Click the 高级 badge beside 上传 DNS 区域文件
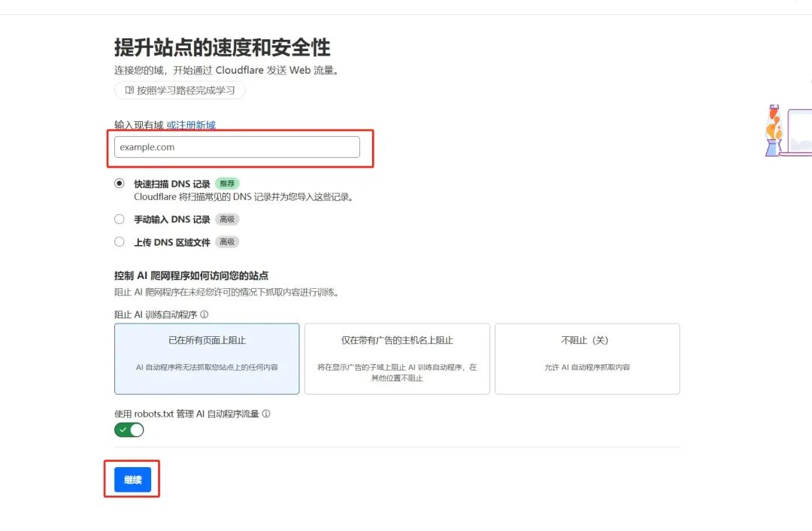812x531 pixels. pos(227,242)
